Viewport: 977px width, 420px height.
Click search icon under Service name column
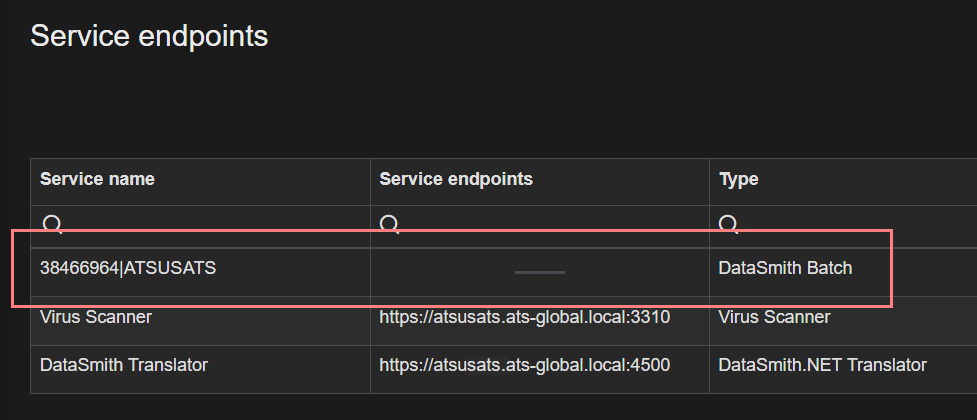52,223
